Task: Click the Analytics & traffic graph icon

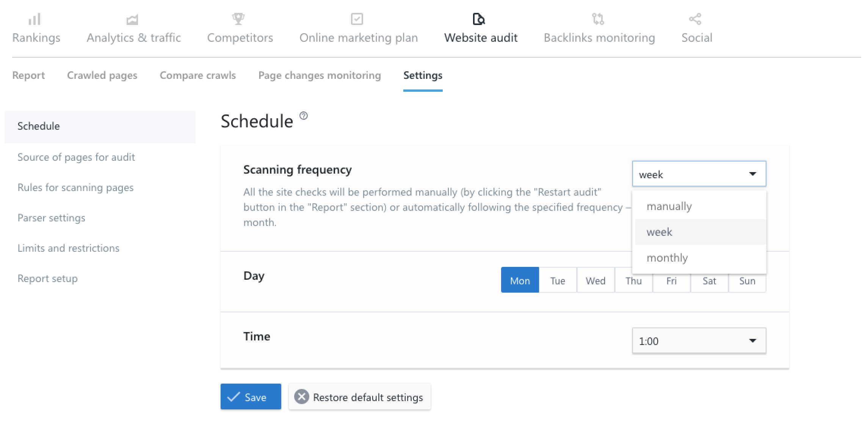Action: coord(132,19)
